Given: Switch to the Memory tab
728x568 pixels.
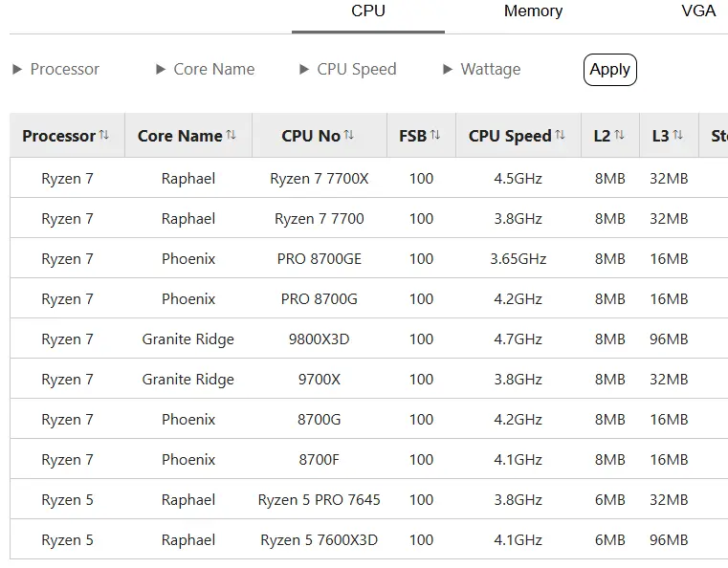Looking at the screenshot, I should (x=533, y=11).
